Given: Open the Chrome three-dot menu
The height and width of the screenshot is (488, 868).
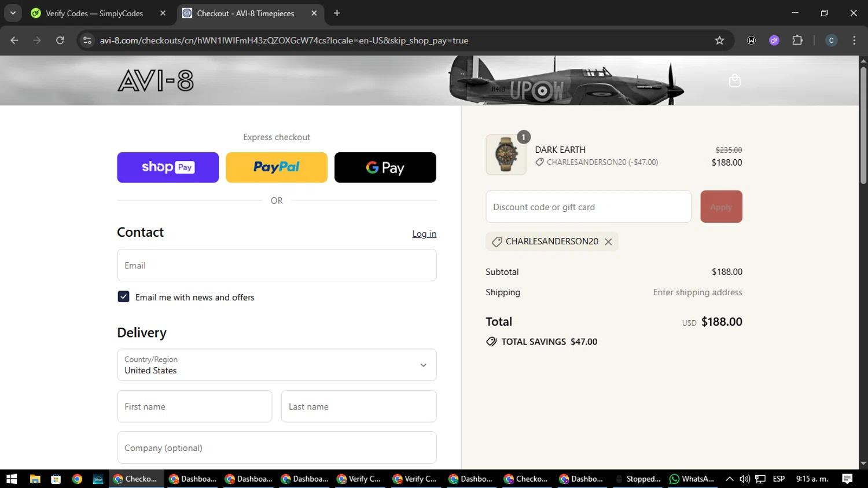Looking at the screenshot, I should pyautogui.click(x=854, y=41).
